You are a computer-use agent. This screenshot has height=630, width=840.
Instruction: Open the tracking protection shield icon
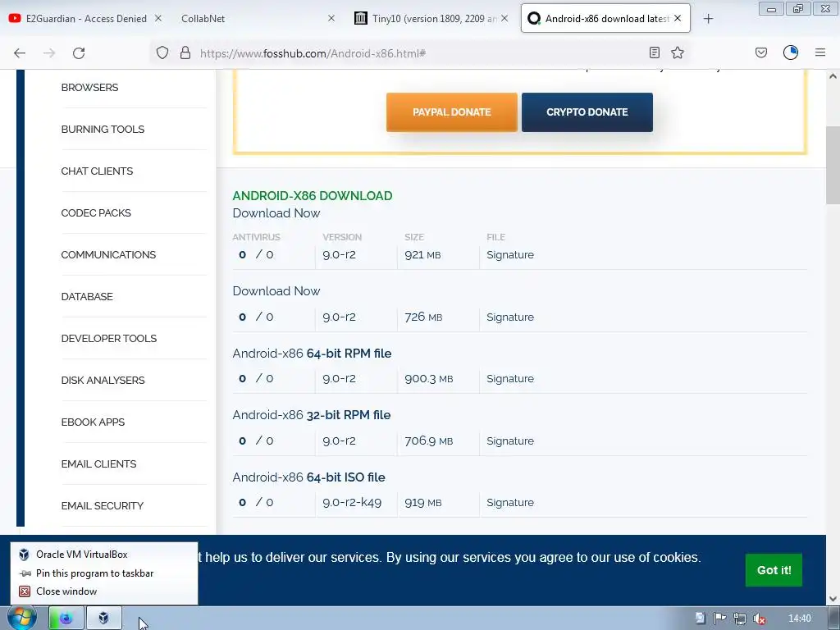(162, 52)
